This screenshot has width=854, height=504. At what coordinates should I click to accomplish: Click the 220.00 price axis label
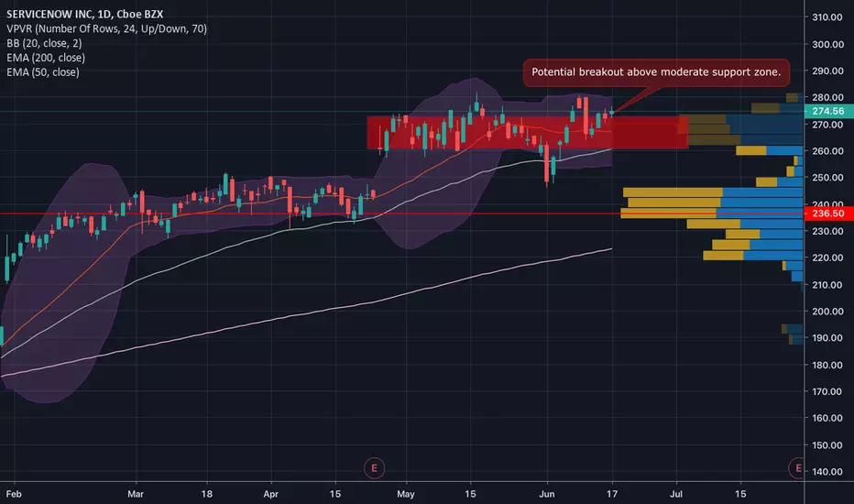click(827, 257)
